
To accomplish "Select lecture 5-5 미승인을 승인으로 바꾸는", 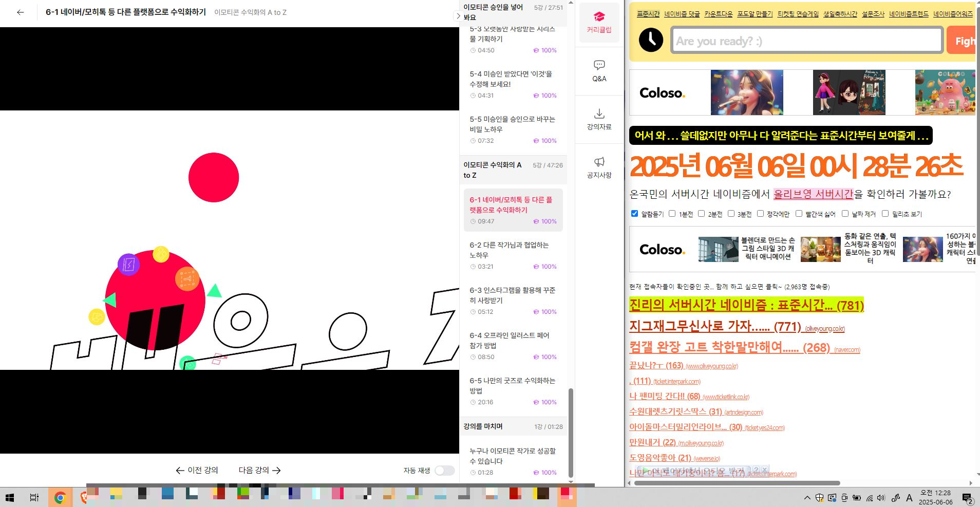I will pyautogui.click(x=513, y=129).
